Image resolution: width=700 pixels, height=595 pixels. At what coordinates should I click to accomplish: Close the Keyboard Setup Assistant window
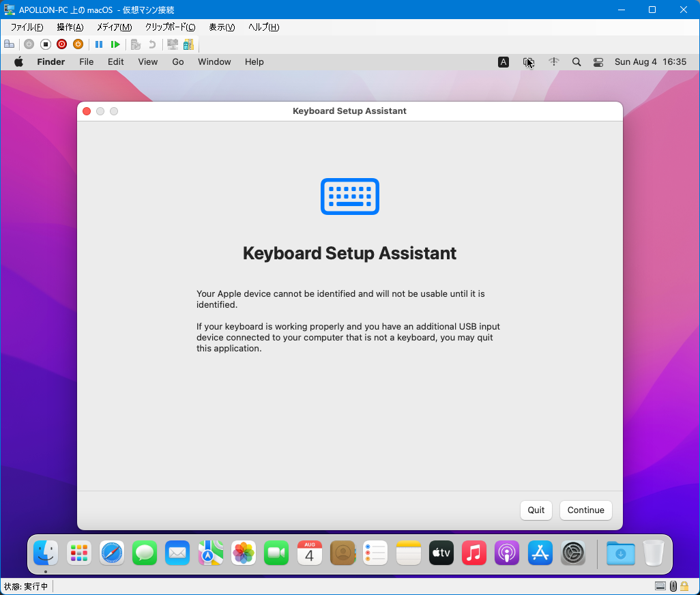coord(87,111)
